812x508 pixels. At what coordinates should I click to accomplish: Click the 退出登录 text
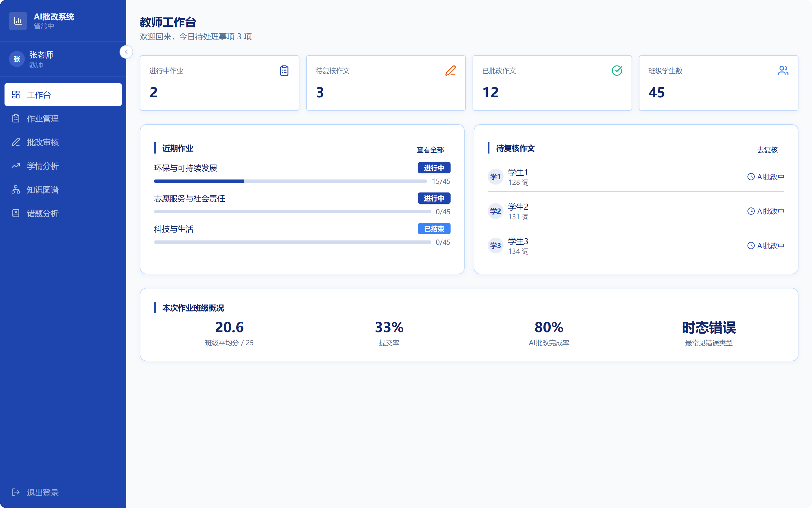(x=43, y=492)
